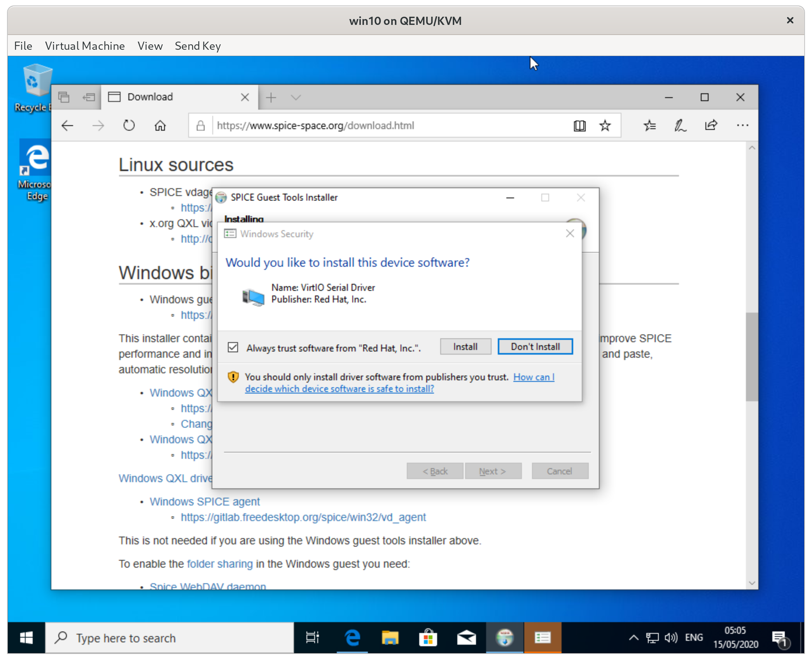This screenshot has width=812, height=661.
Task: Open the Mail app from the taskbar
Action: coord(466,638)
